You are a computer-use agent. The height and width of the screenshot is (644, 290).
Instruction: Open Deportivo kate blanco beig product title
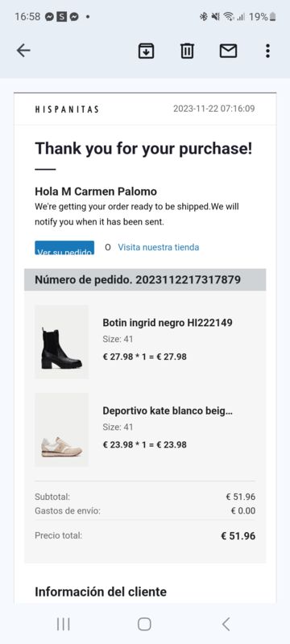[168, 411]
